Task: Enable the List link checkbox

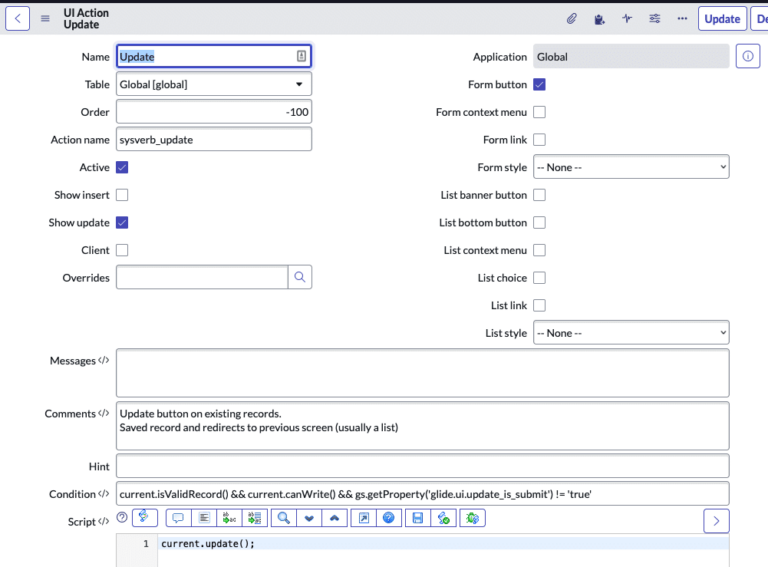Action: 539,306
